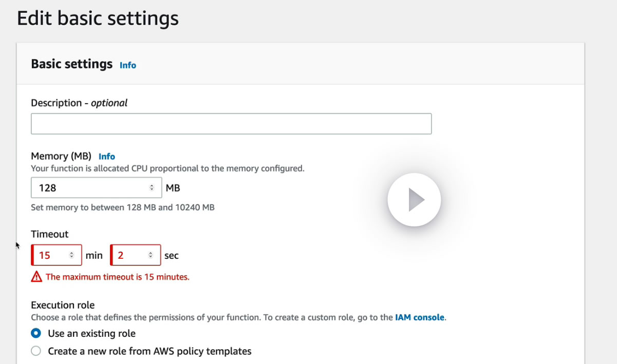Click the maximum timeout error message text
The image size is (617, 364).
(x=118, y=277)
